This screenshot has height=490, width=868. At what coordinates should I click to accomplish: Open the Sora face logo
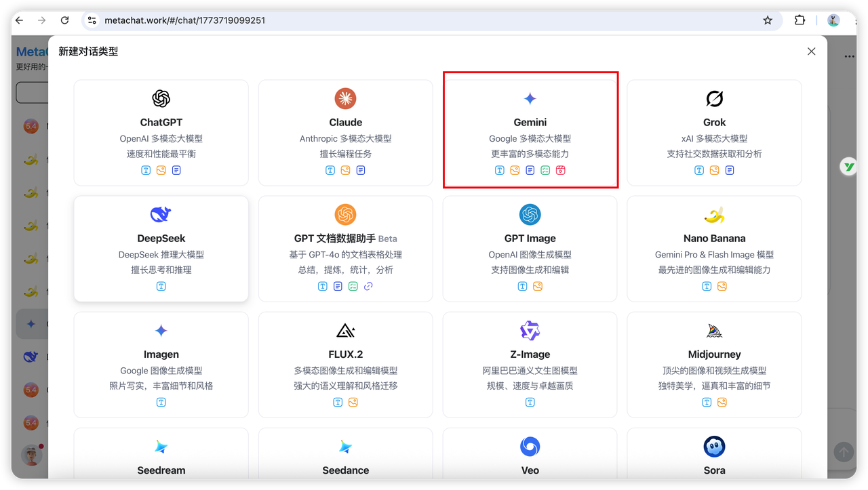tap(715, 447)
